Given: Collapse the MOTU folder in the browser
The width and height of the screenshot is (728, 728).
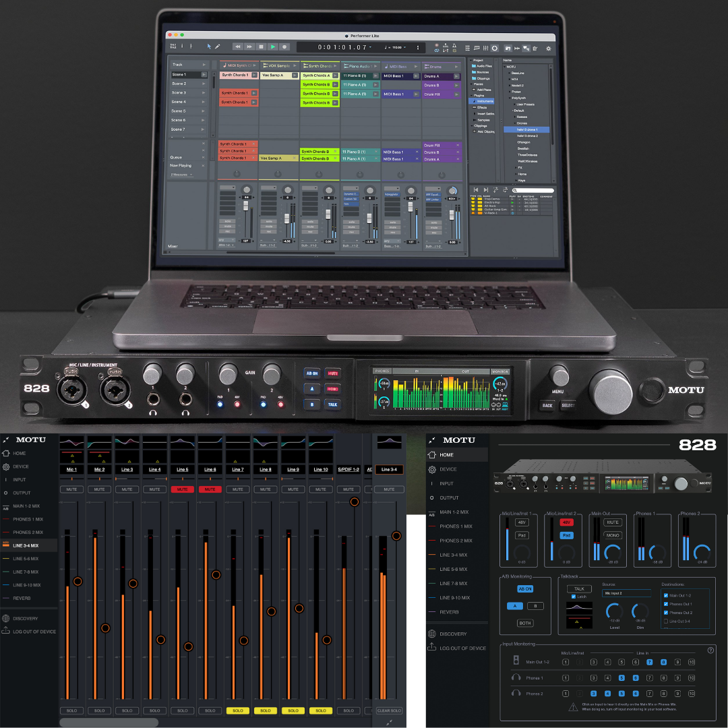Looking at the screenshot, I should coord(505,67).
